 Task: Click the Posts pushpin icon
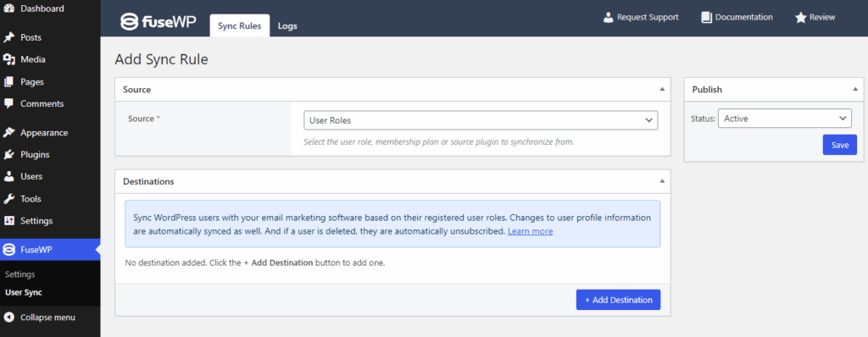pyautogui.click(x=8, y=37)
